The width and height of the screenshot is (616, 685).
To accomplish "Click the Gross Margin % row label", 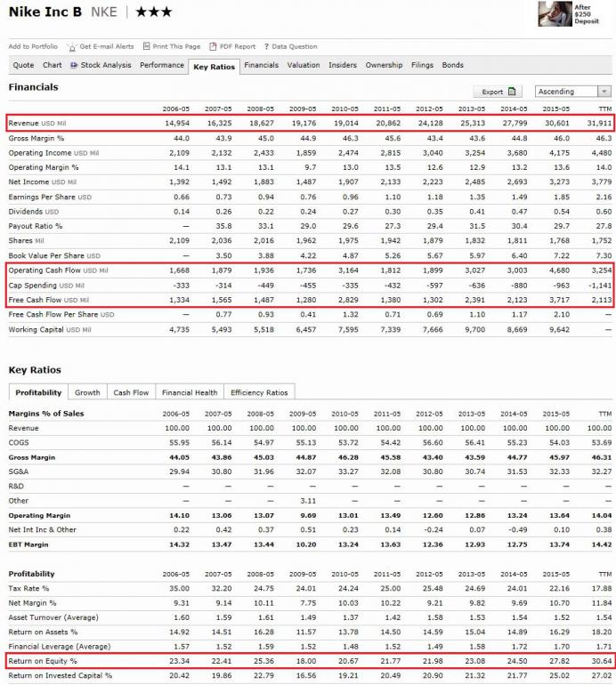I will point(36,138).
